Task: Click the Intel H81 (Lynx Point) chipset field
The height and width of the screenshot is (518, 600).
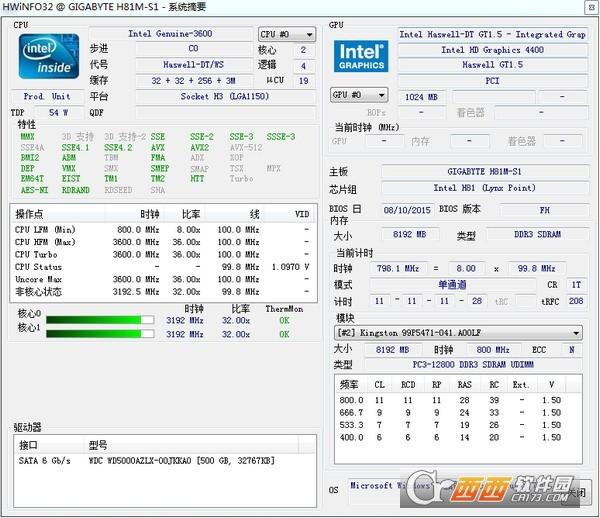Action: pos(485,188)
